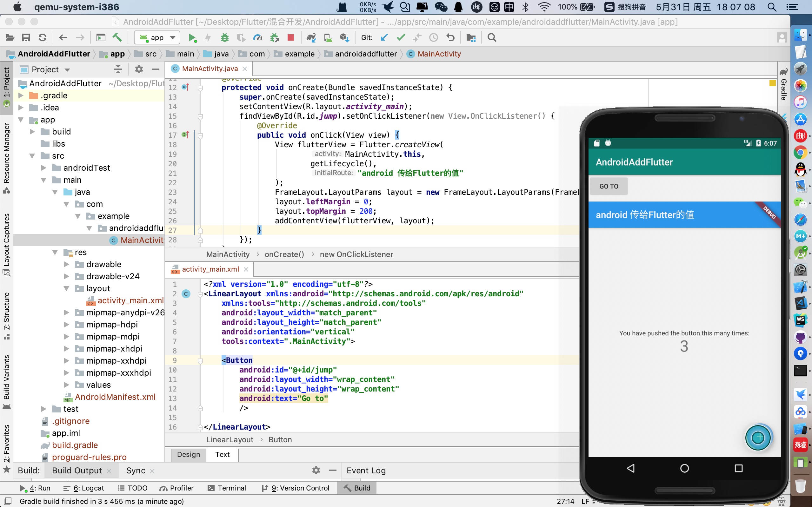
Task: Open the Version Control tool window
Action: tap(296, 488)
